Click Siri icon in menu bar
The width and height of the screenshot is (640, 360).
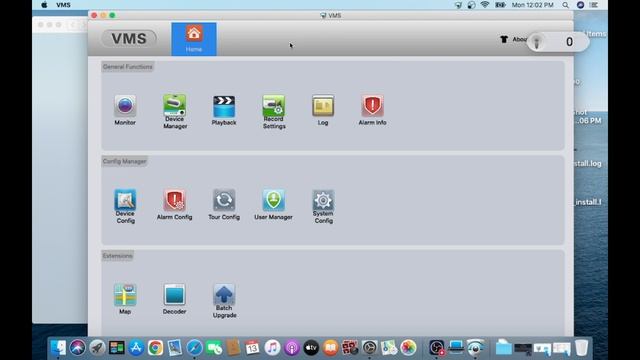580,5
